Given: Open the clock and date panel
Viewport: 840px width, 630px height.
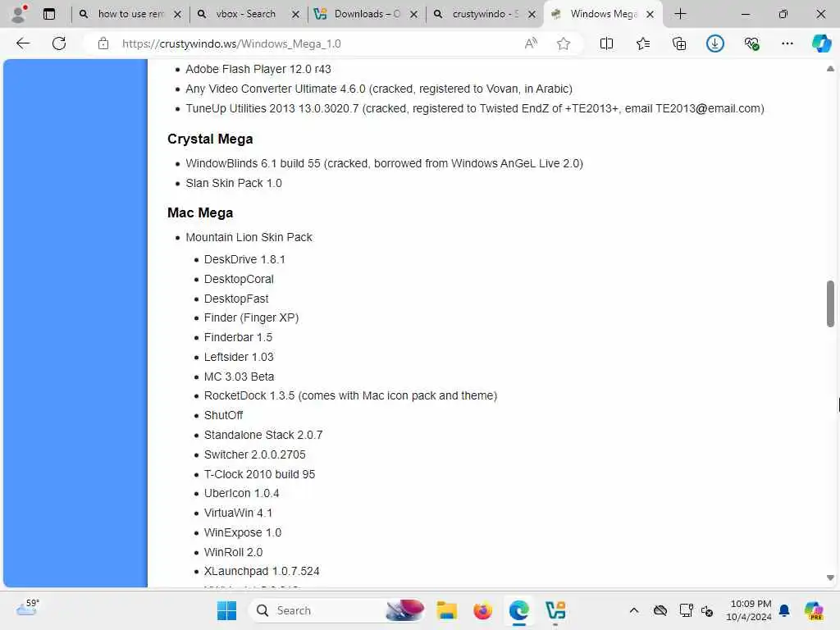Looking at the screenshot, I should pyautogui.click(x=749, y=610).
